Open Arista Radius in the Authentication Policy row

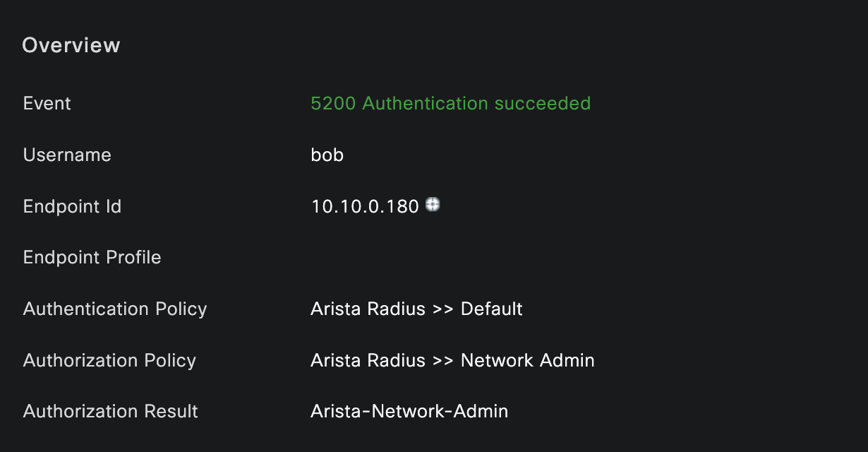click(x=368, y=309)
